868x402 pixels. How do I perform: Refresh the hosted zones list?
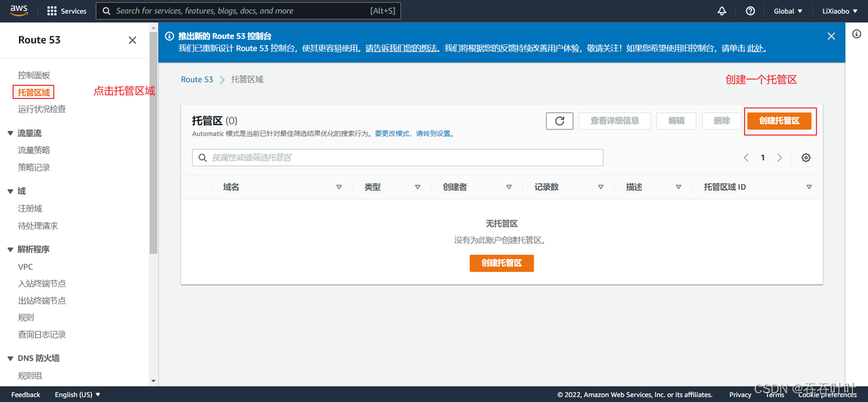pos(559,121)
